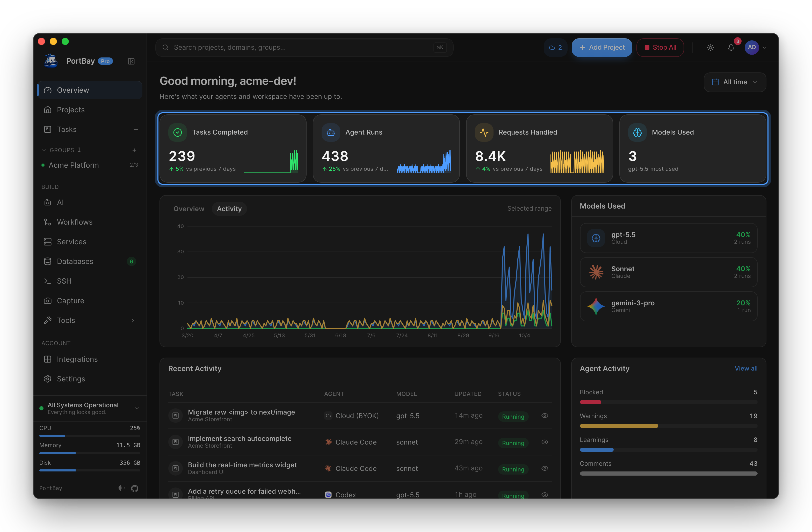Click the Requests Handled pulse icon
The height and width of the screenshot is (532, 812).
[x=484, y=132]
